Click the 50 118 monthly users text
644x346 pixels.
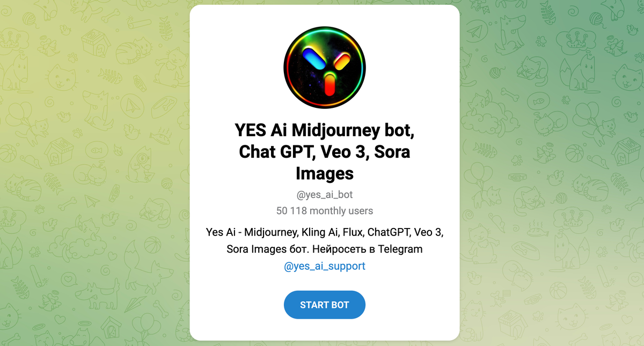(x=325, y=211)
